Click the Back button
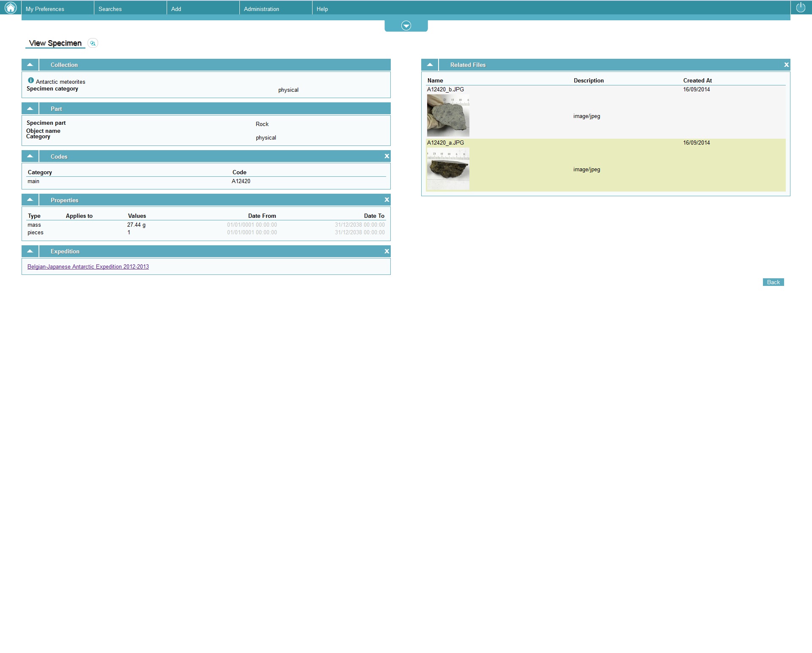This screenshot has height=653, width=812. coord(773,282)
